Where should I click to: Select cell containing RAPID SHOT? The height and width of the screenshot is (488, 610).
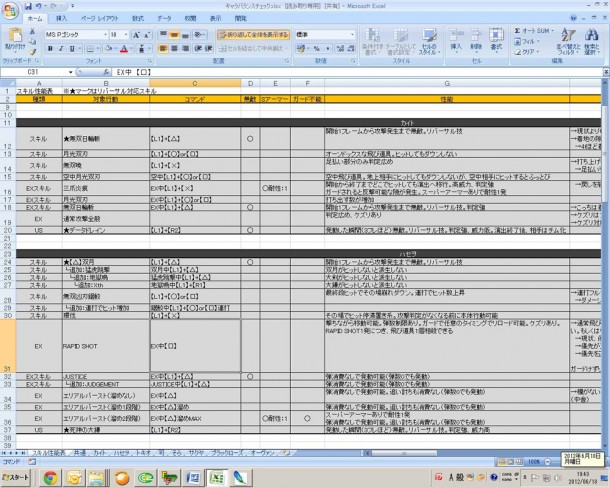coord(105,346)
